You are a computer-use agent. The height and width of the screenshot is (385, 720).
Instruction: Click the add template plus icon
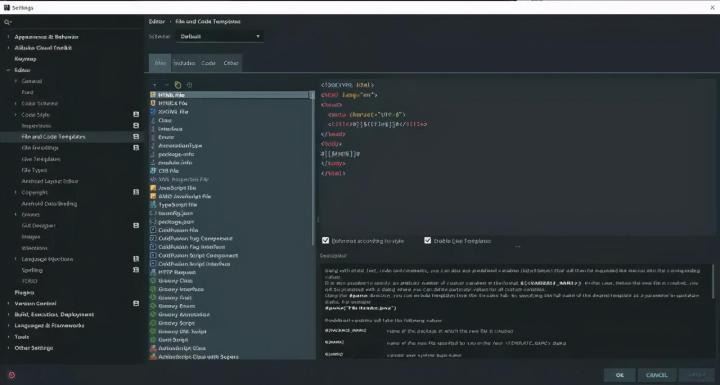[x=155, y=85]
